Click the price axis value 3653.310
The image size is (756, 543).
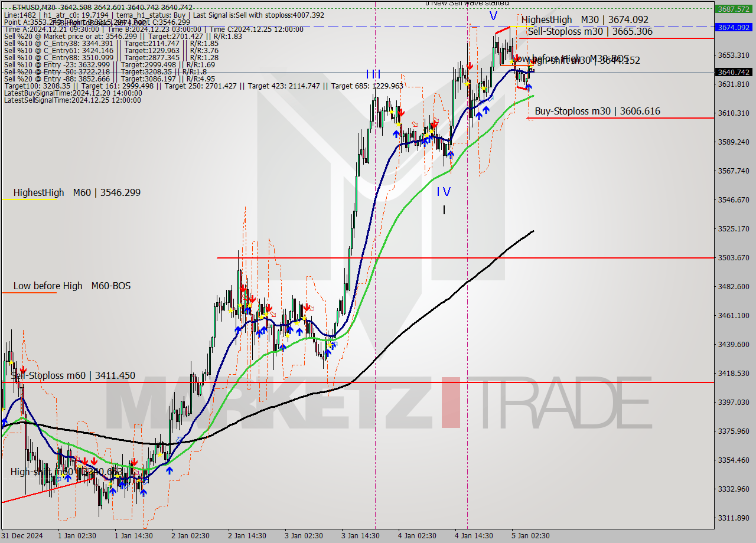pyautogui.click(x=733, y=55)
